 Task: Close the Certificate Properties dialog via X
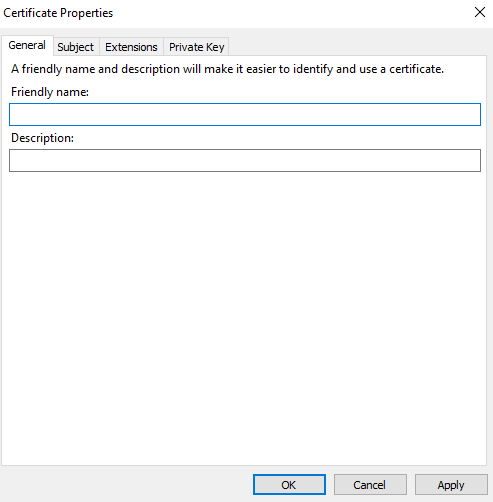click(480, 12)
